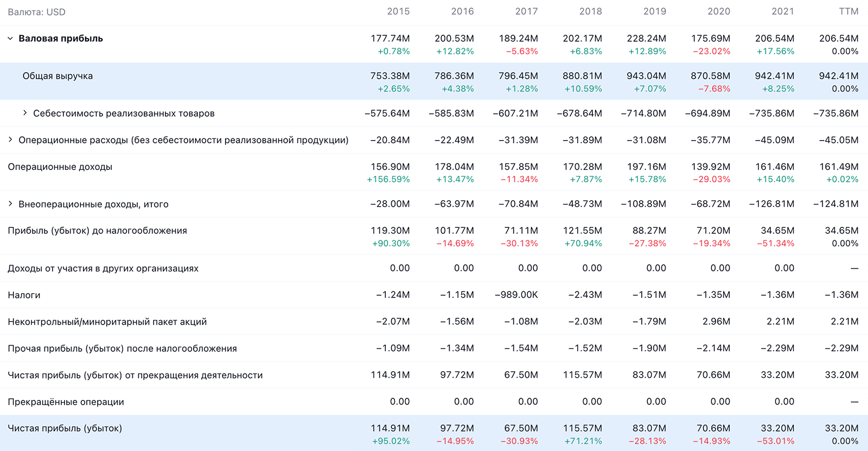This screenshot has width=868, height=451.
Task: Click the 2018 column header
Action: tap(590, 11)
